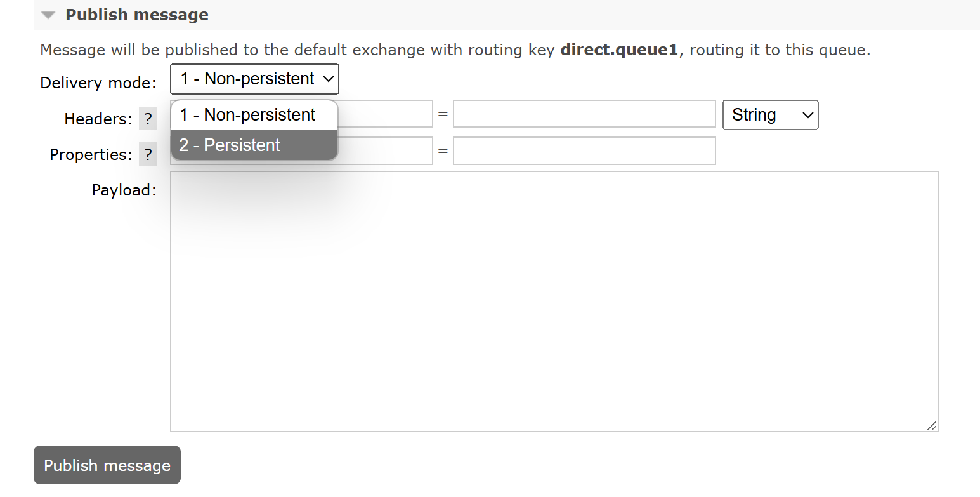The image size is (980, 497).
Task: Click the String dropdown chevron arrow
Action: point(808,115)
